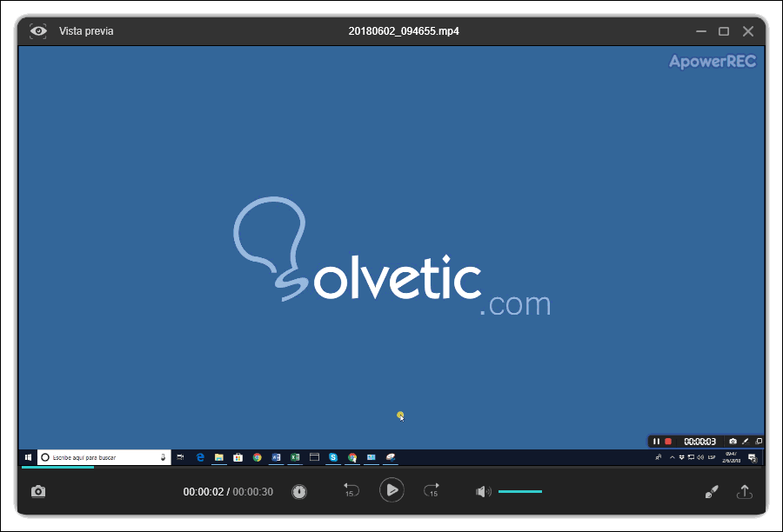Click the red stop button on recorder bar
783x532 pixels.
668,442
